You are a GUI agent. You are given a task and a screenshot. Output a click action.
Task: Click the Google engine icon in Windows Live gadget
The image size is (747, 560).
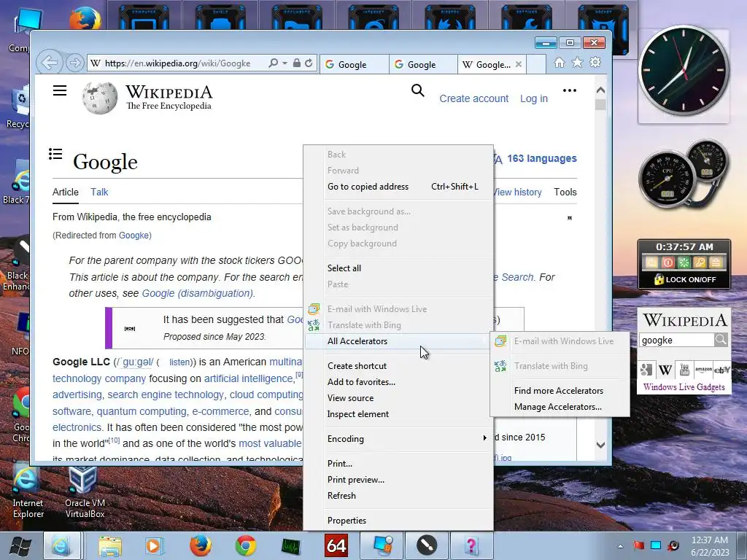tap(646, 370)
